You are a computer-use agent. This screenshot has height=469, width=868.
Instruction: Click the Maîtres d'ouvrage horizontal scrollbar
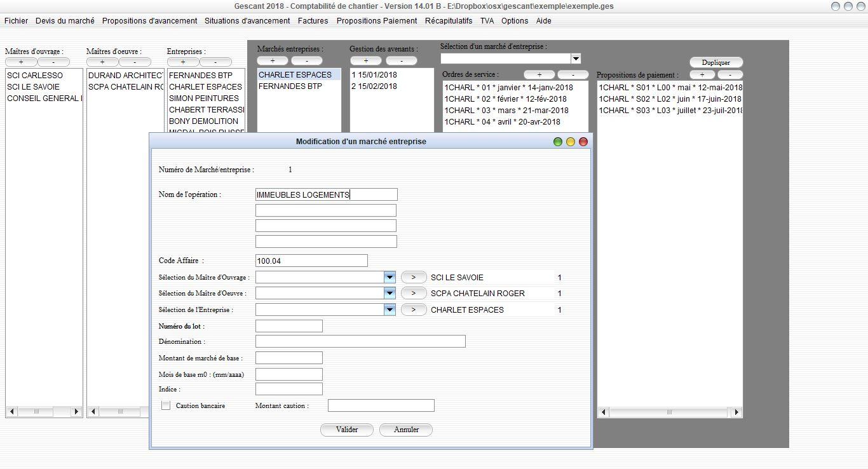tap(44, 412)
